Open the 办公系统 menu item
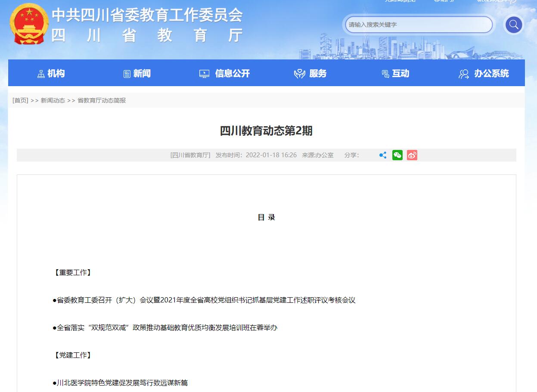537x392 pixels. (x=491, y=74)
